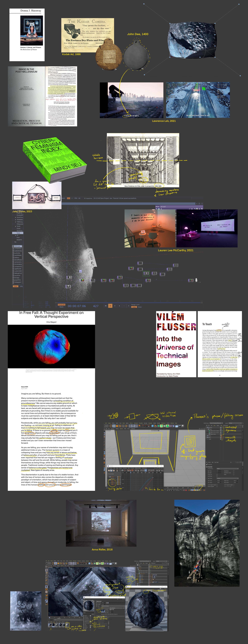
Task: Click Cube primitive icon in yellow-squares Cinema 4D toolbar
Action: [x=152, y=426]
